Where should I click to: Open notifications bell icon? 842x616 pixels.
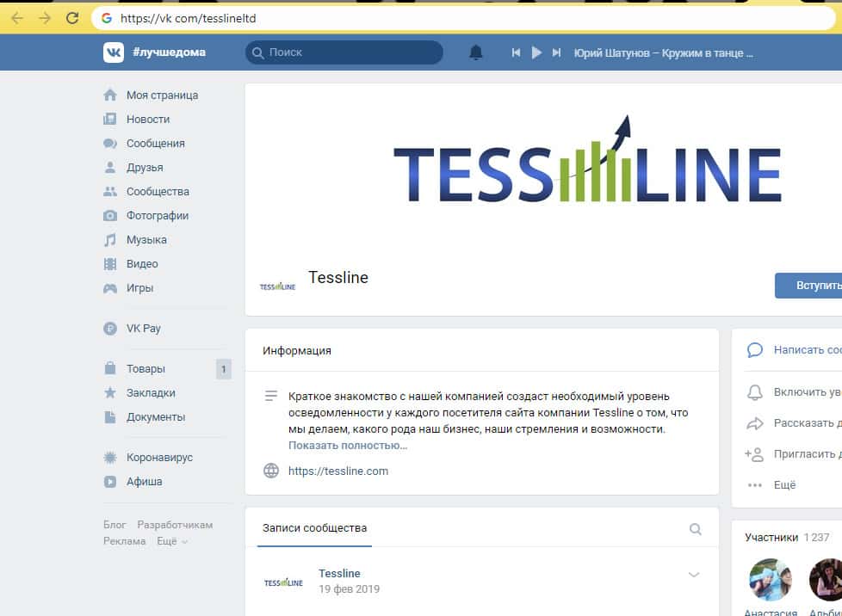click(x=476, y=52)
